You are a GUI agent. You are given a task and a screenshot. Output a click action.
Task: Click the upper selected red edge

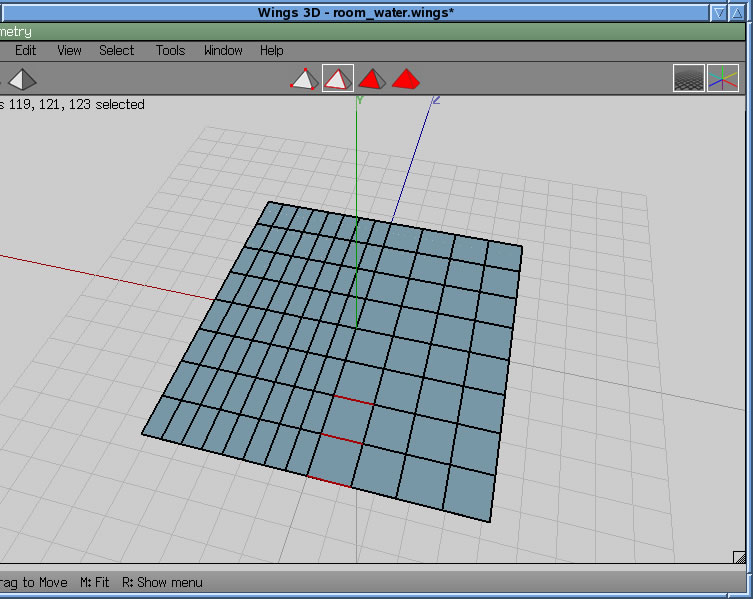coord(354,400)
